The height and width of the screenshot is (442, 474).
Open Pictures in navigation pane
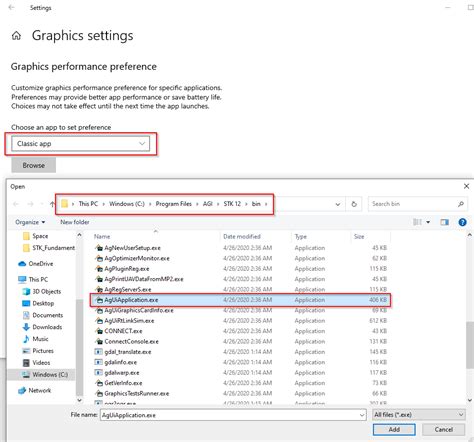pos(38,351)
